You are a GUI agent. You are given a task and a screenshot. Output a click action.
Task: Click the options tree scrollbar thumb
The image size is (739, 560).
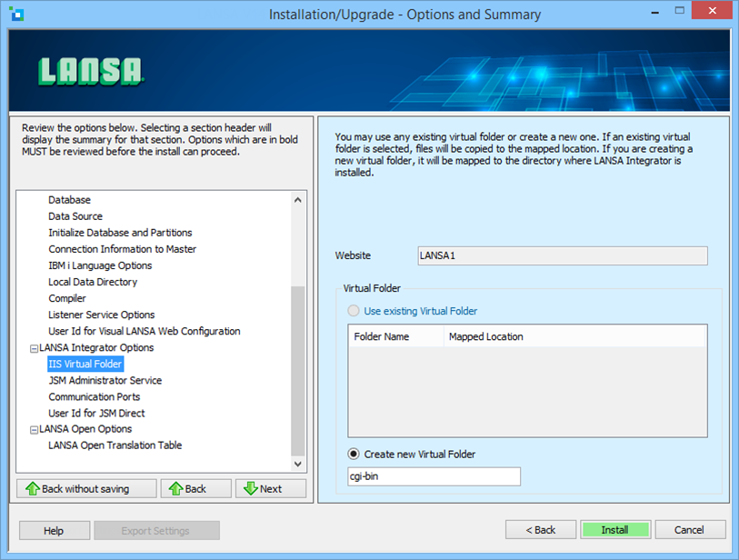(x=298, y=371)
